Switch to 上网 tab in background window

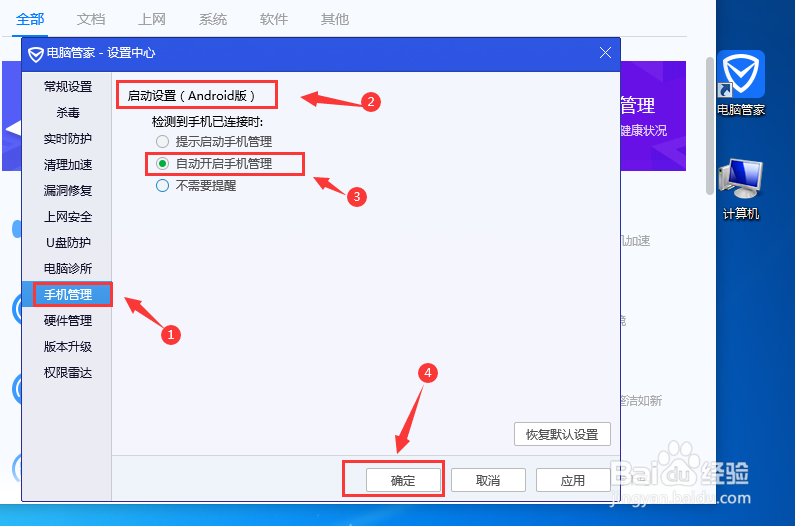(152, 19)
